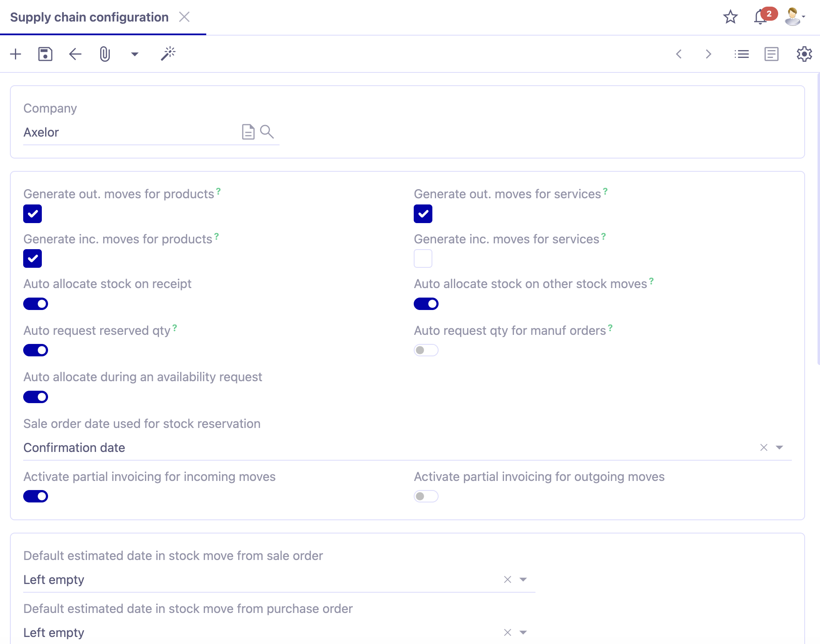The height and width of the screenshot is (644, 820).
Task: Open the user profile menu
Action: tap(793, 17)
